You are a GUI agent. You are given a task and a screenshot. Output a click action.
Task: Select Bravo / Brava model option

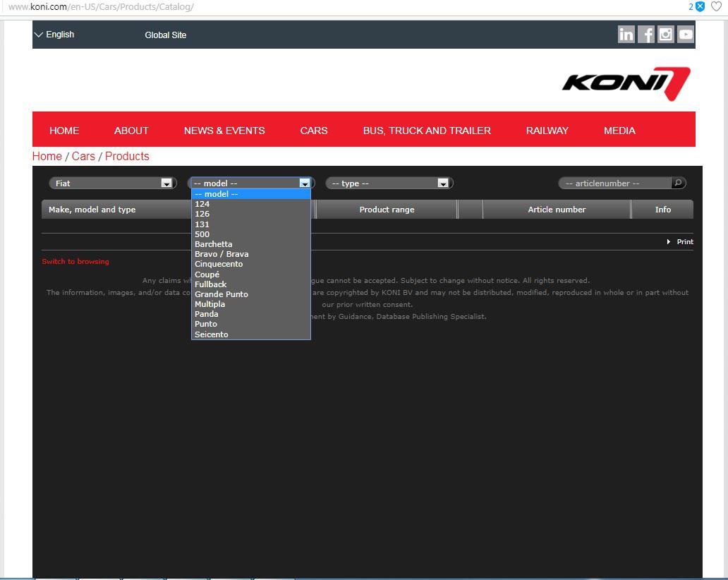pyautogui.click(x=250, y=254)
